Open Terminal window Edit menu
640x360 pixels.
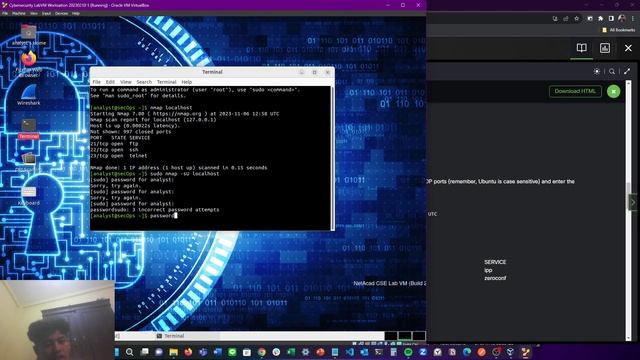[x=110, y=82]
